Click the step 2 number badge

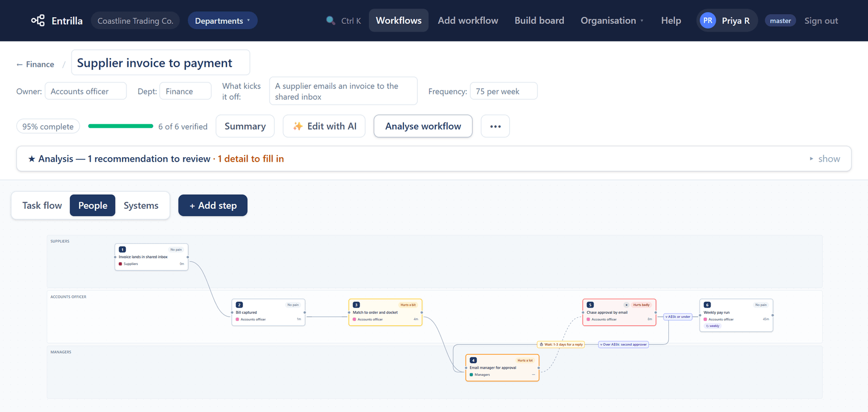239,305
